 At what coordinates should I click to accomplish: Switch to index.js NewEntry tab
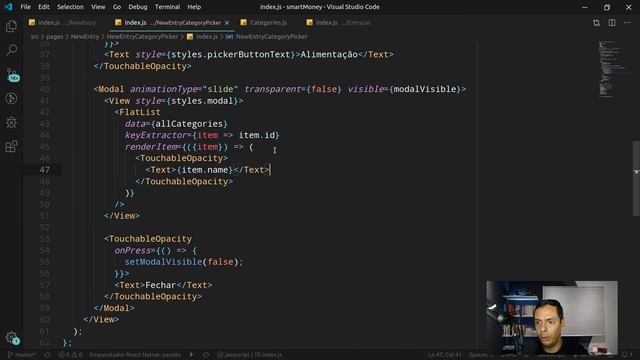pos(63,23)
